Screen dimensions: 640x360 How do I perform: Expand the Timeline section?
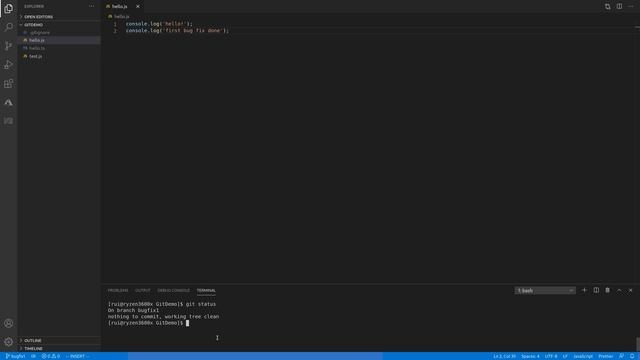click(59, 349)
